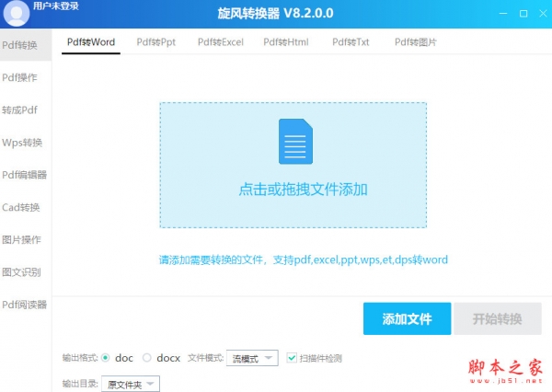This screenshot has height=392, width=552.
Task: Toggle the 扫描件检测 checkbox
Action: [x=292, y=358]
